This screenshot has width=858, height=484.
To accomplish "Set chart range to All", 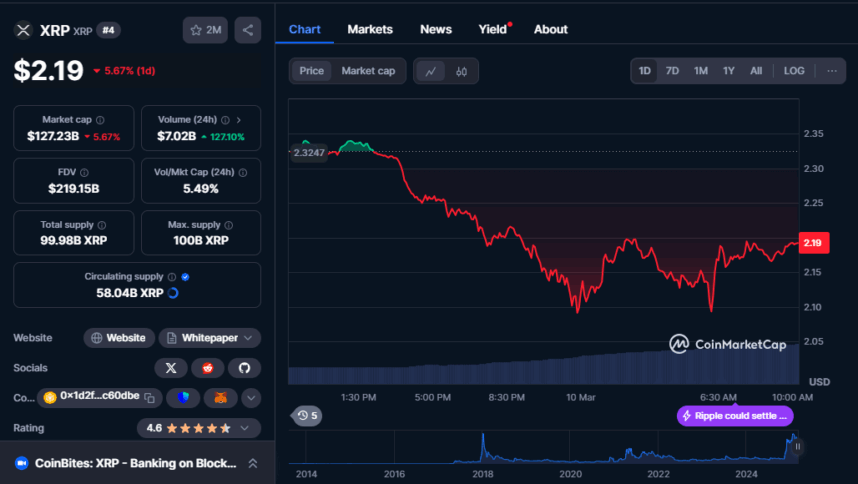I will (756, 71).
